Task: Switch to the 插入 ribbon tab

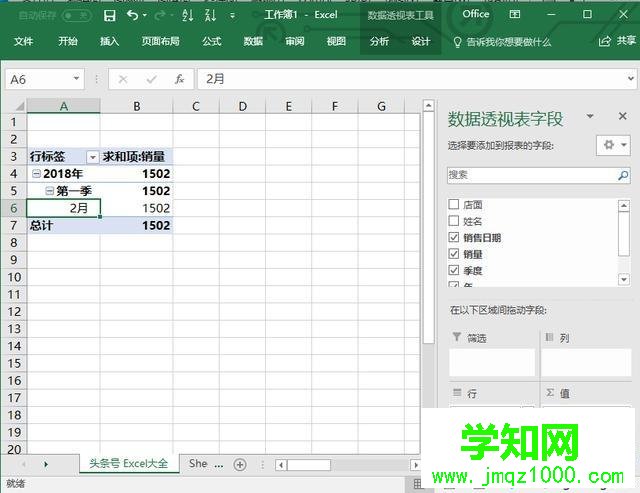Action: (x=109, y=41)
